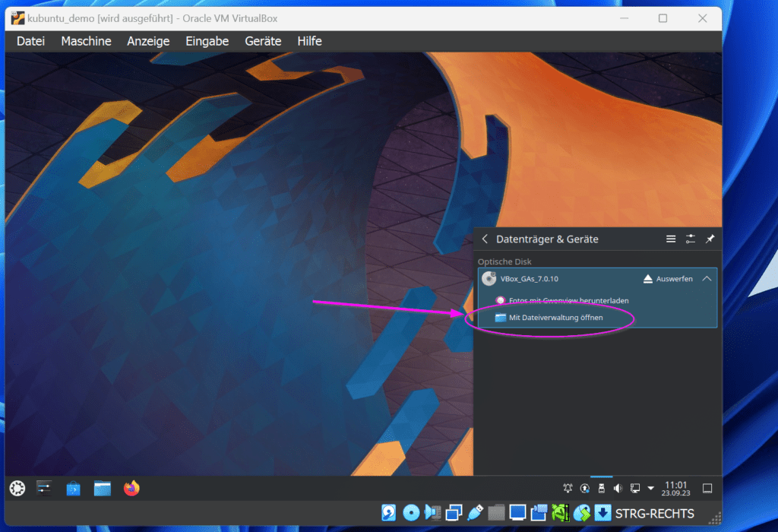This screenshot has width=778, height=532.
Task: Open network connections tray icon
Action: coord(634,489)
